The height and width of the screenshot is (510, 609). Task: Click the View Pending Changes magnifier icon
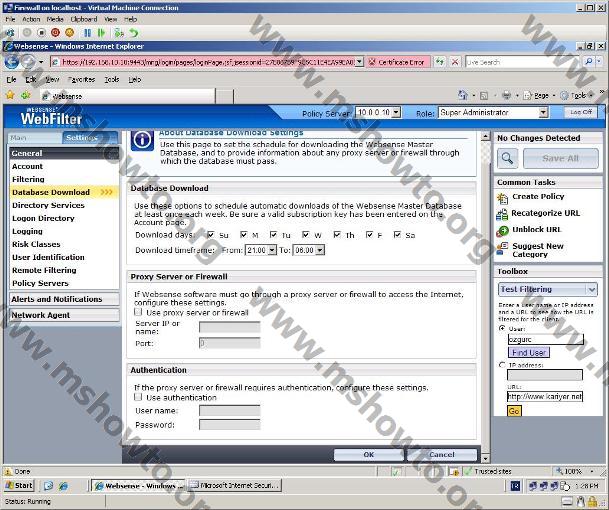coord(507,158)
